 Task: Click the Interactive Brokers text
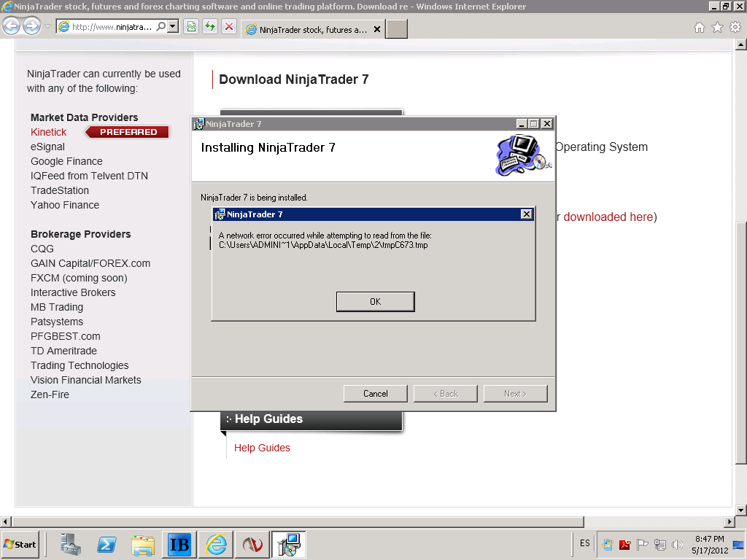pyautogui.click(x=73, y=293)
